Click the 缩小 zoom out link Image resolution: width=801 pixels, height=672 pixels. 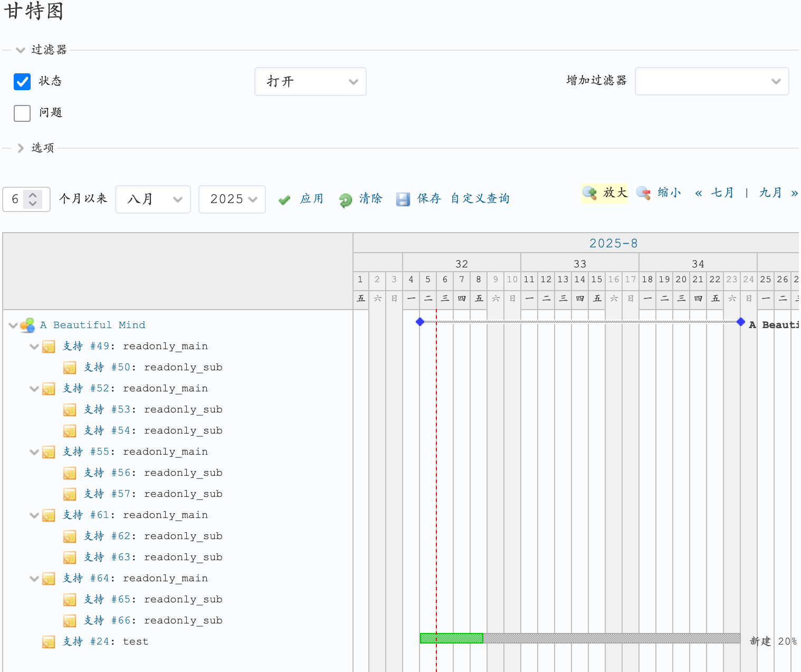670,193
